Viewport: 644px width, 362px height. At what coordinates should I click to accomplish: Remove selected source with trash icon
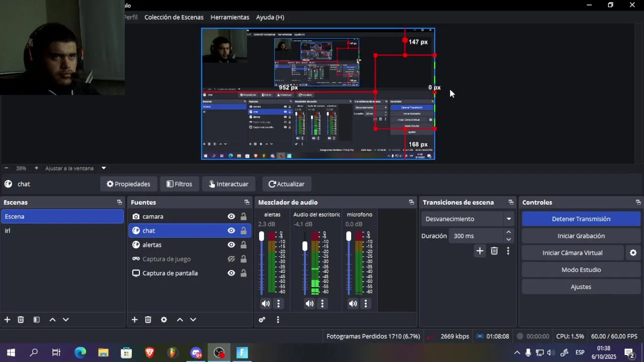[148, 319]
